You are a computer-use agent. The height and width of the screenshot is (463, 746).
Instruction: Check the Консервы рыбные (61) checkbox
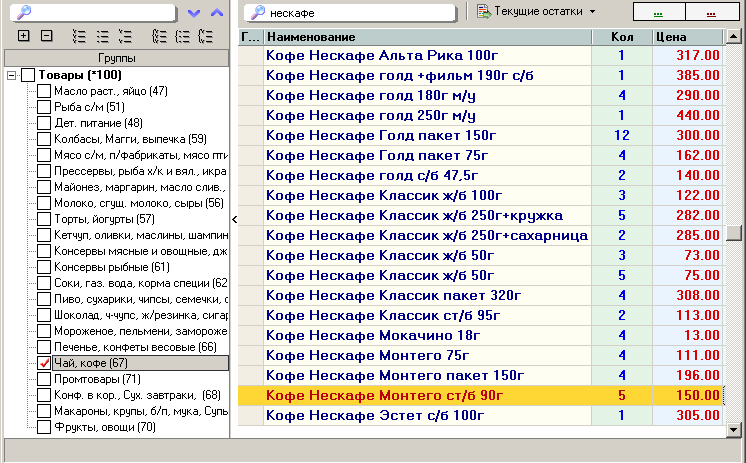click(44, 267)
